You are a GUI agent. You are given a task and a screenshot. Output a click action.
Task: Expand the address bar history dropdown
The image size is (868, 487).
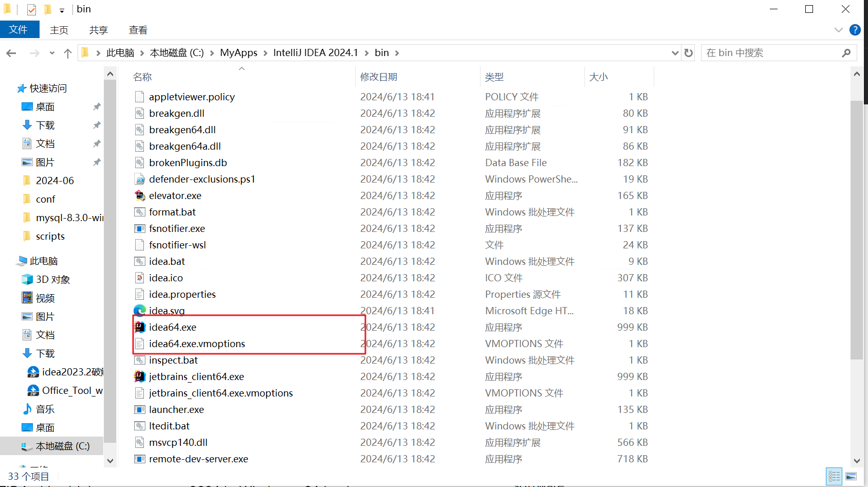point(675,53)
